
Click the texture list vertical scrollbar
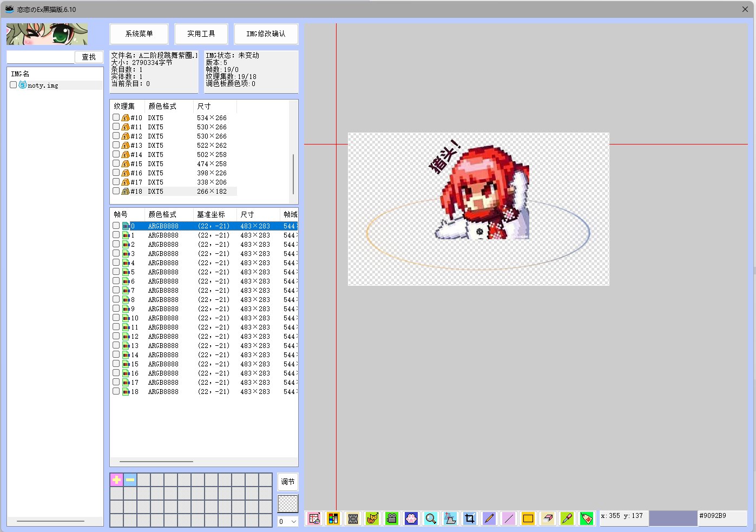point(293,174)
